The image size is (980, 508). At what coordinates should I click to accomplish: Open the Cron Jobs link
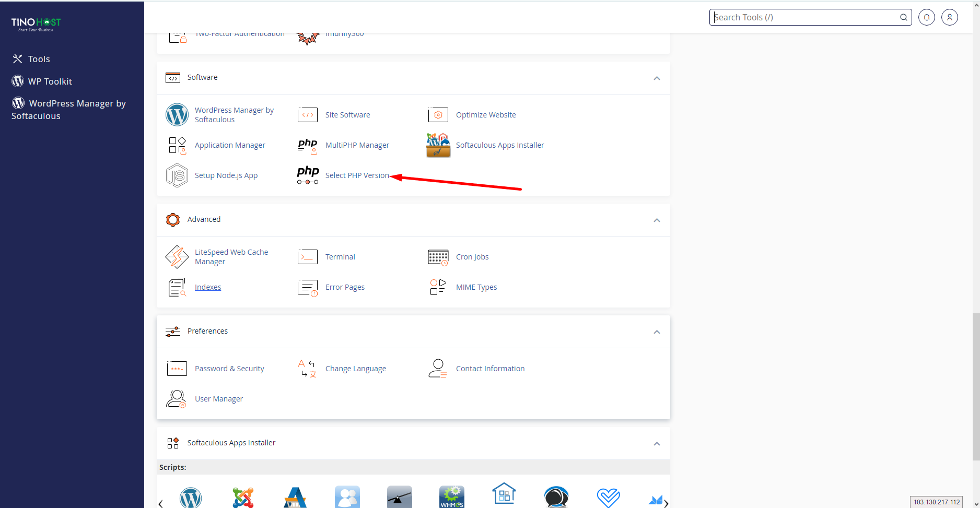[472, 257]
